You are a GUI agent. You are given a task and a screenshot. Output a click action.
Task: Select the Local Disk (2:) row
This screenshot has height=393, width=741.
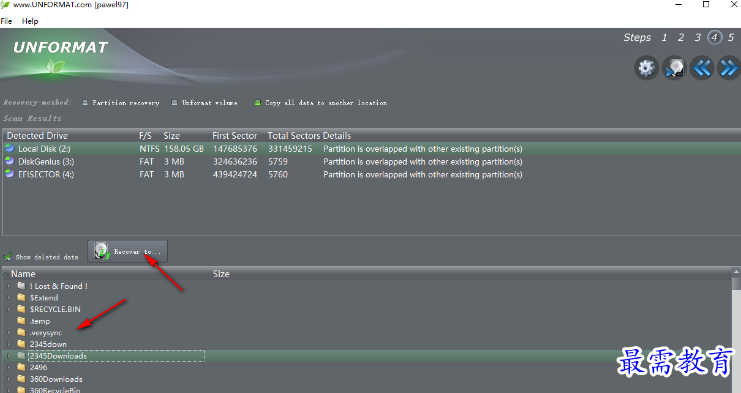pos(371,148)
